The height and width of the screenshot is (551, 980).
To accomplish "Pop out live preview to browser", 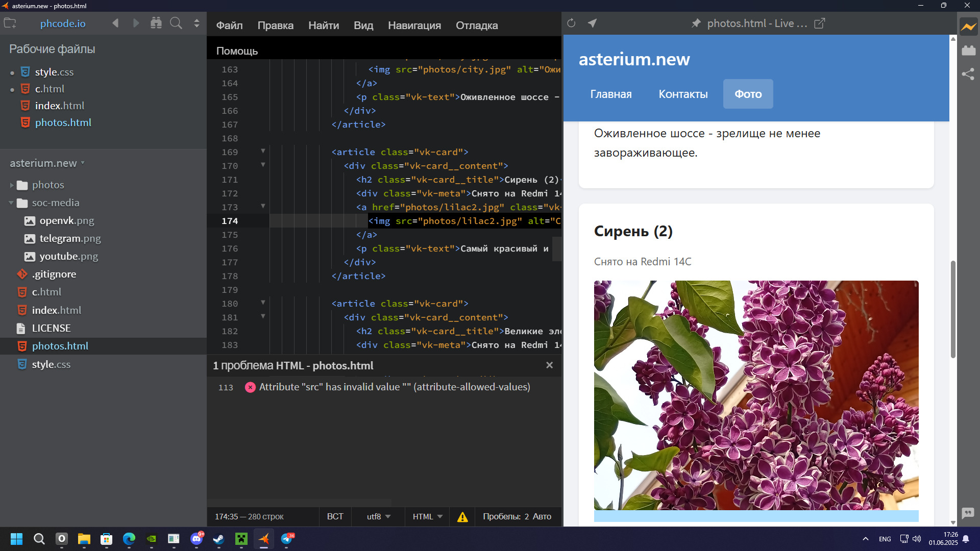I will (x=819, y=23).
